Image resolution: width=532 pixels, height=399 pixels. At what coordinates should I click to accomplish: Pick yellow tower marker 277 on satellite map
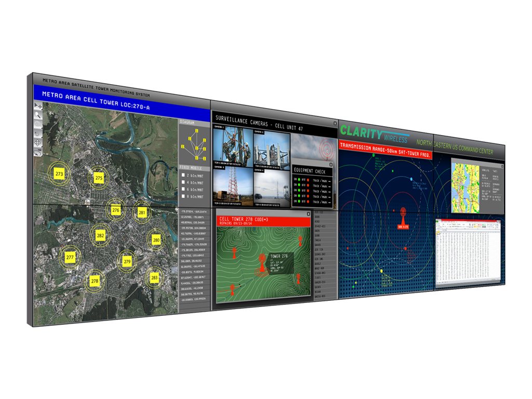click(70, 257)
